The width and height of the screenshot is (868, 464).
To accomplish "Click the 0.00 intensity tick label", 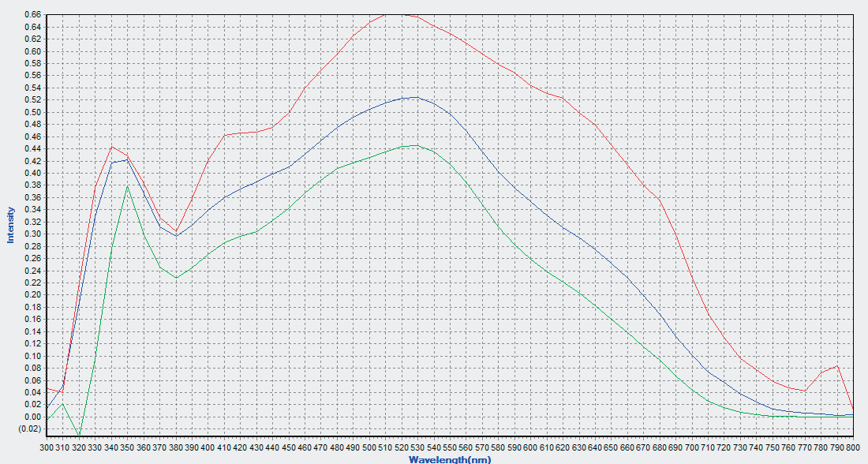I will click(32, 417).
